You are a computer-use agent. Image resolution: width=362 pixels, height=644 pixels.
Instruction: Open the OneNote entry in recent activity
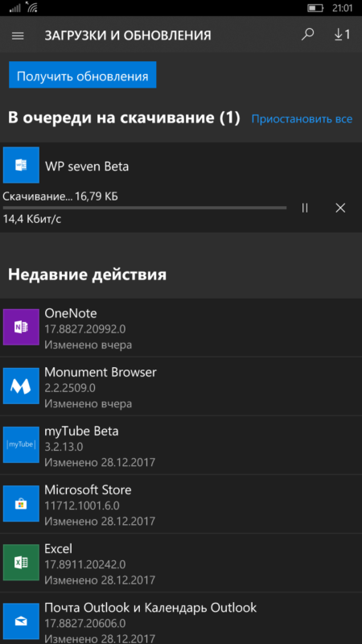(x=181, y=328)
